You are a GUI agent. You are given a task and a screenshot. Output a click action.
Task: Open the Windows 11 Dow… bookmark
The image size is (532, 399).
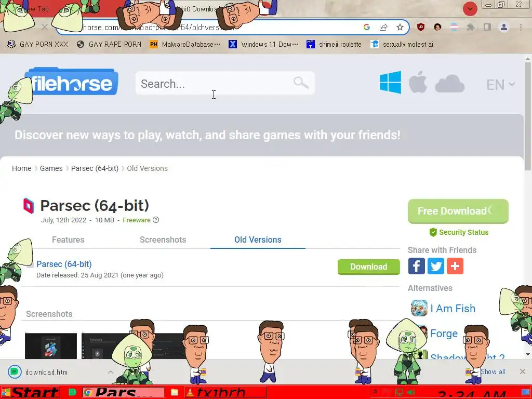tap(263, 44)
